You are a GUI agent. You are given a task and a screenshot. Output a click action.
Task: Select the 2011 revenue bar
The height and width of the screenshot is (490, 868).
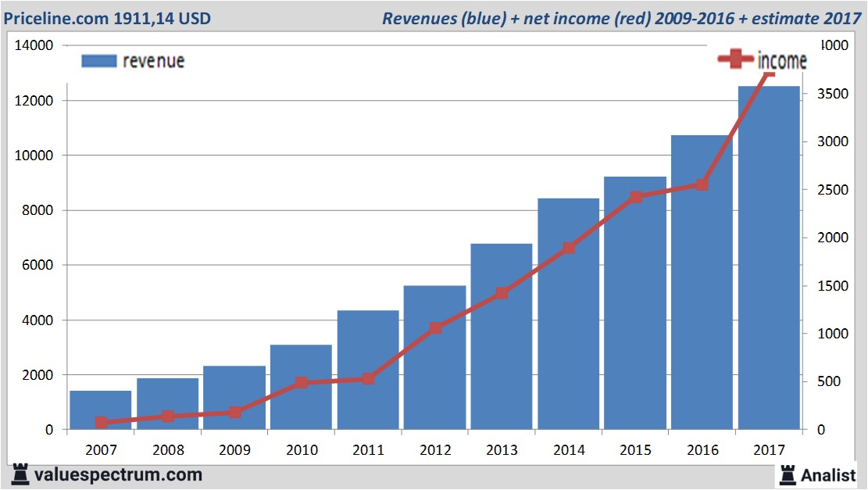pyautogui.click(x=368, y=370)
